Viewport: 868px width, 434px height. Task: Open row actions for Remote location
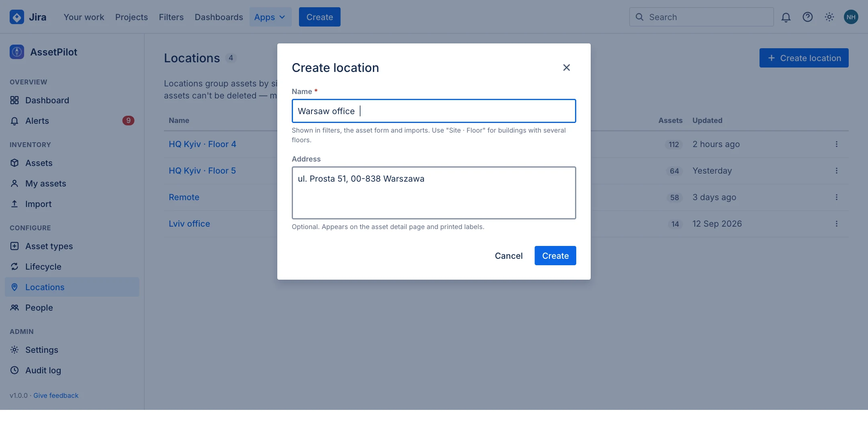(x=837, y=197)
